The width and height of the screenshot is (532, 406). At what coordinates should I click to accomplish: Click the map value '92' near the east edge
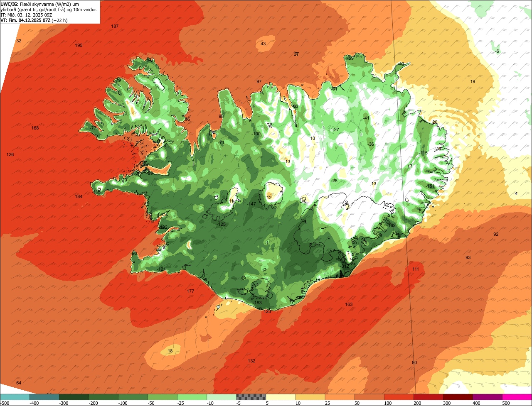pyautogui.click(x=496, y=234)
